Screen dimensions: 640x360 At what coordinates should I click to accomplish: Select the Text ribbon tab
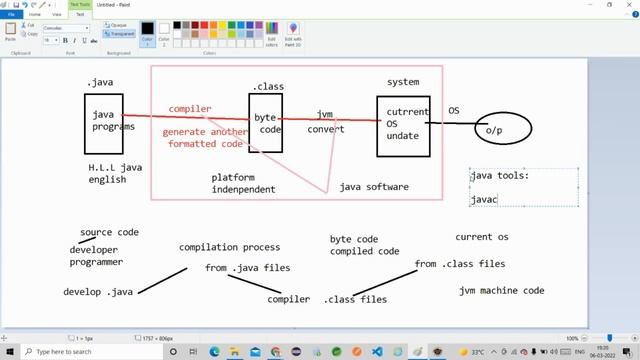pos(80,14)
